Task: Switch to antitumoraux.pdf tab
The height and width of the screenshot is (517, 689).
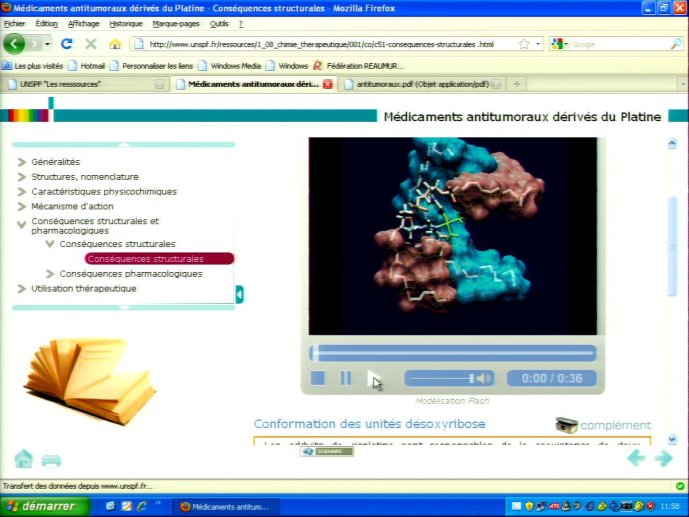Action: (422, 84)
